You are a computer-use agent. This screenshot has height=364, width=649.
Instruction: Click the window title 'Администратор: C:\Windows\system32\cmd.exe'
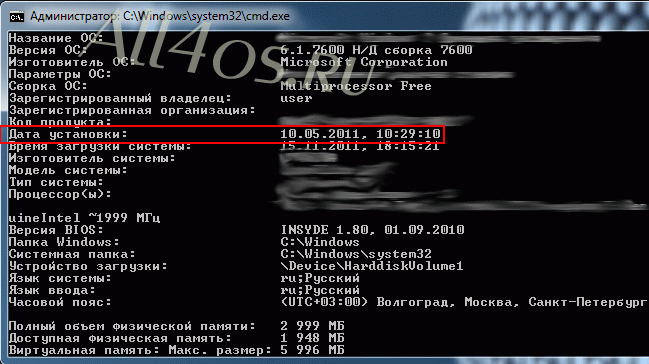[160, 16]
